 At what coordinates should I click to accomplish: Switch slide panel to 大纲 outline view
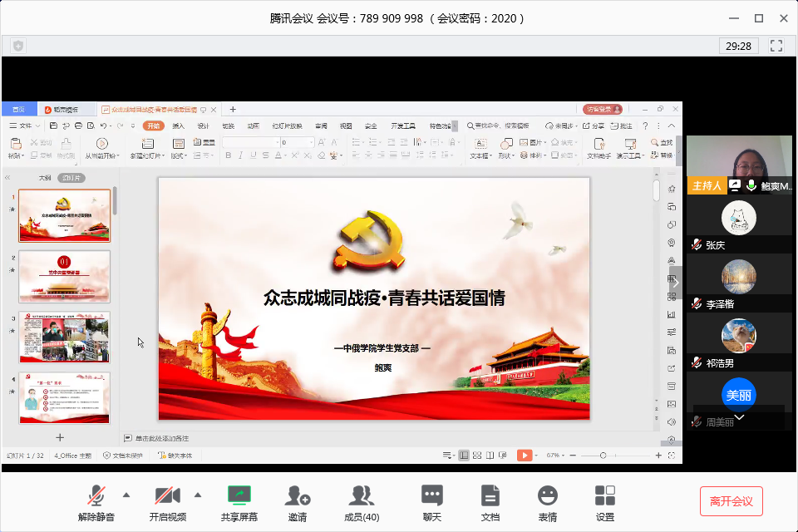pyautogui.click(x=45, y=178)
